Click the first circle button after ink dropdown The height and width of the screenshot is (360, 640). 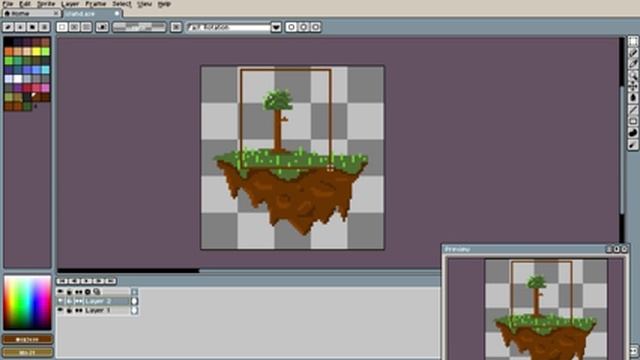[x=291, y=27]
